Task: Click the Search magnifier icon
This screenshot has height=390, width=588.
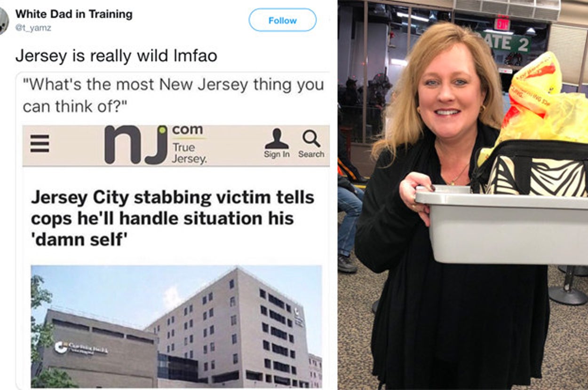Action: point(311,139)
